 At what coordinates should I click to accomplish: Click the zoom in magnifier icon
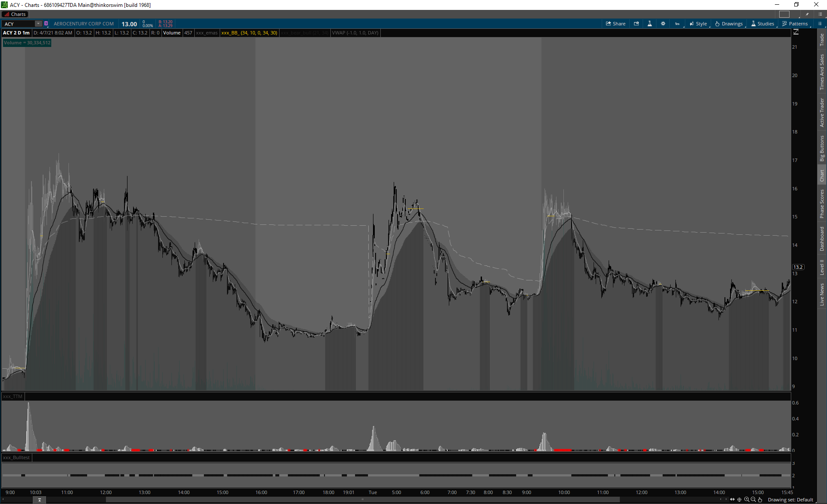[746, 500]
